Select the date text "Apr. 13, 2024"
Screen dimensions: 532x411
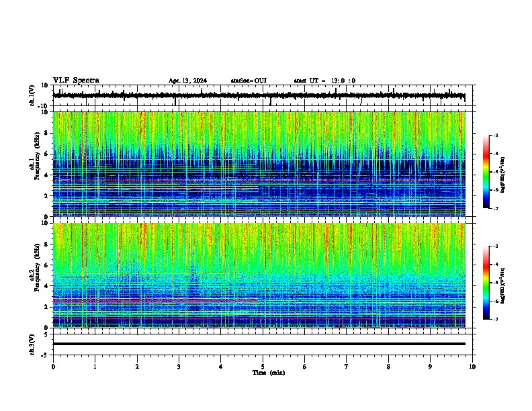click(187, 81)
